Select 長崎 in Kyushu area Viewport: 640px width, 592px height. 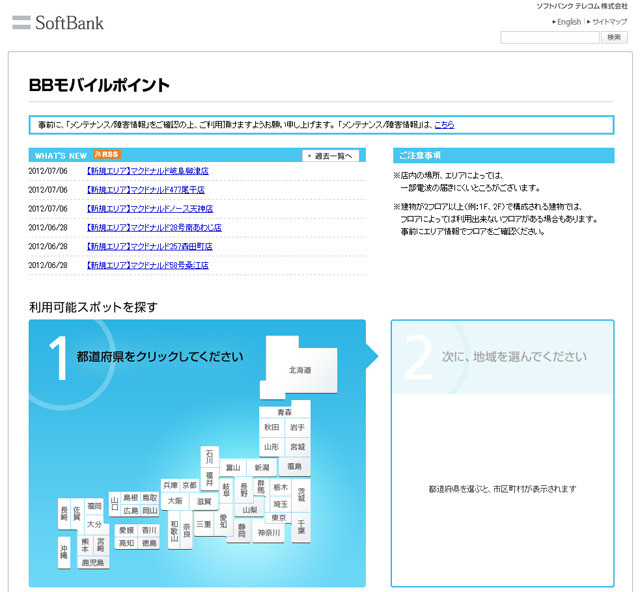[64, 514]
